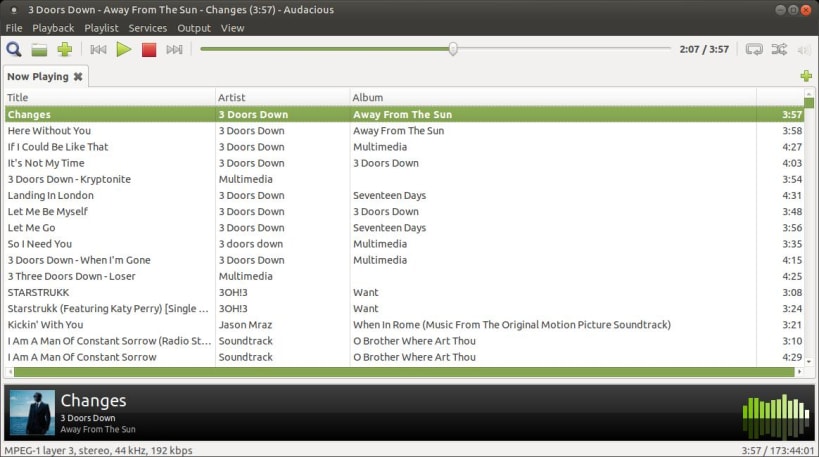
Task: Select "3 Doors Down - Kryptonite" track
Action: pos(404,179)
